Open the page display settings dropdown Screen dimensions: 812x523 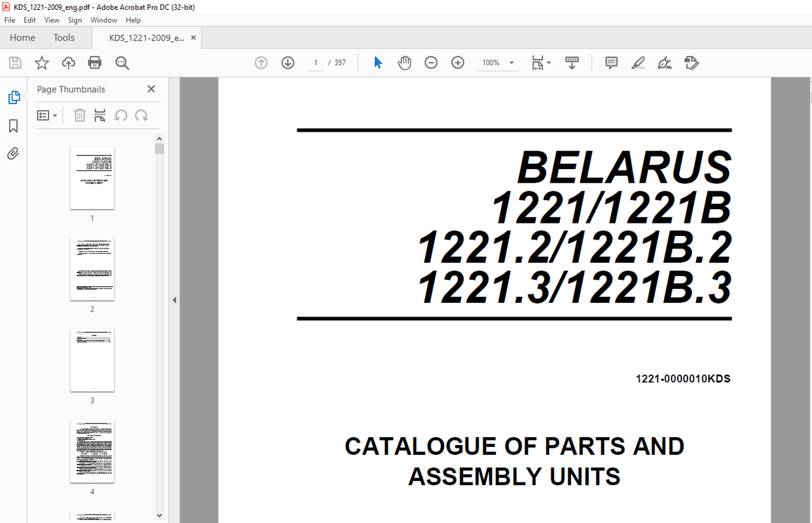pos(542,62)
